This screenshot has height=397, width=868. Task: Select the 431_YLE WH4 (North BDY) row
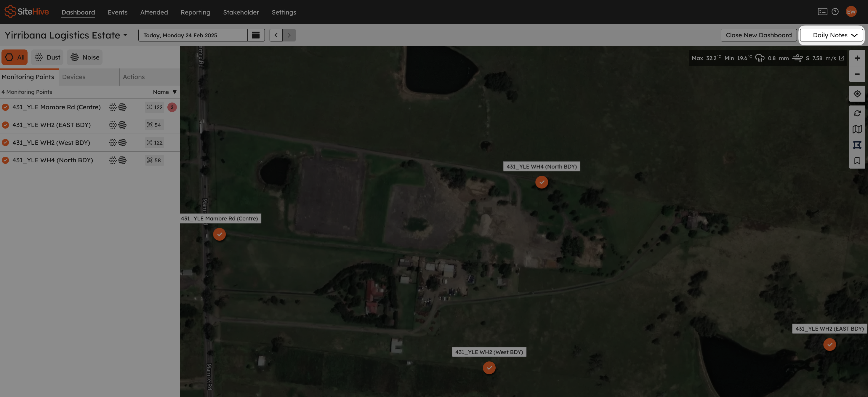[x=90, y=160]
